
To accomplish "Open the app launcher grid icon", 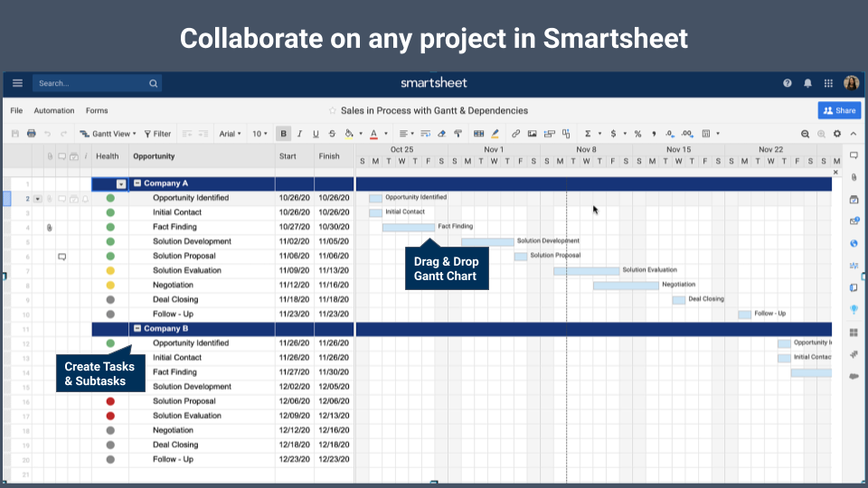I will (x=828, y=83).
